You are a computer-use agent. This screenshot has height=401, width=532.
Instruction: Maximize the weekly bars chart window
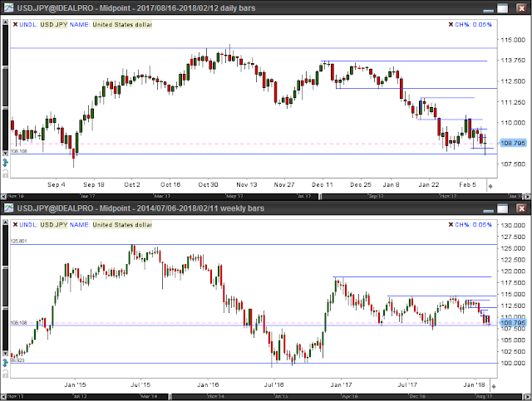coord(502,208)
